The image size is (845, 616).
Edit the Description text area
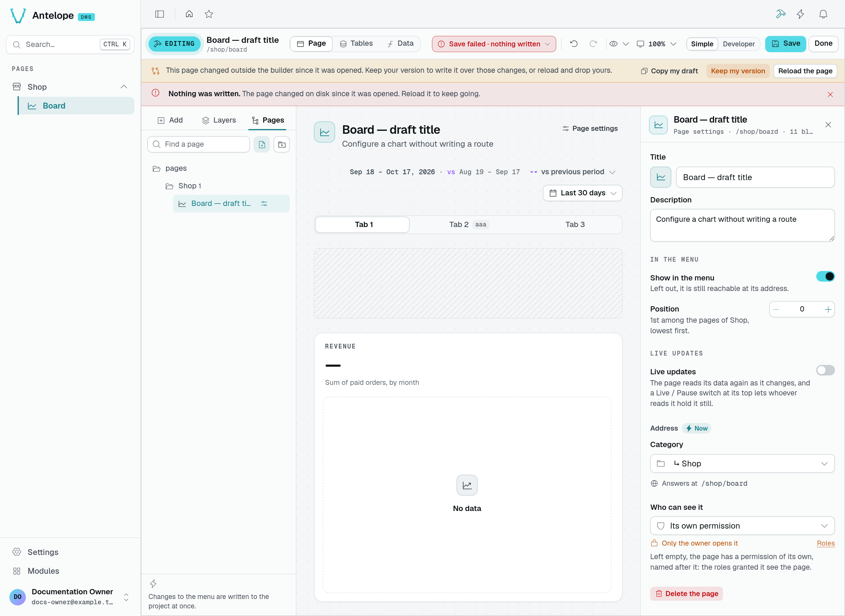coord(742,225)
